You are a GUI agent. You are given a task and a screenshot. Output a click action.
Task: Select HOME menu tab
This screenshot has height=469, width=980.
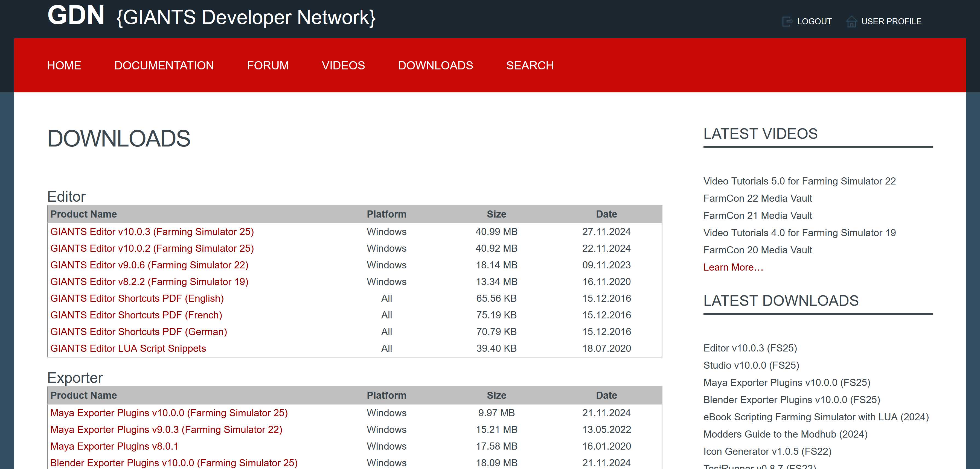pyautogui.click(x=64, y=65)
